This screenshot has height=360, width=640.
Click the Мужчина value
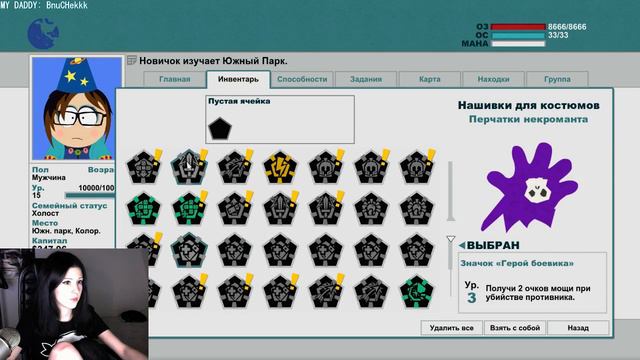pos(49,178)
